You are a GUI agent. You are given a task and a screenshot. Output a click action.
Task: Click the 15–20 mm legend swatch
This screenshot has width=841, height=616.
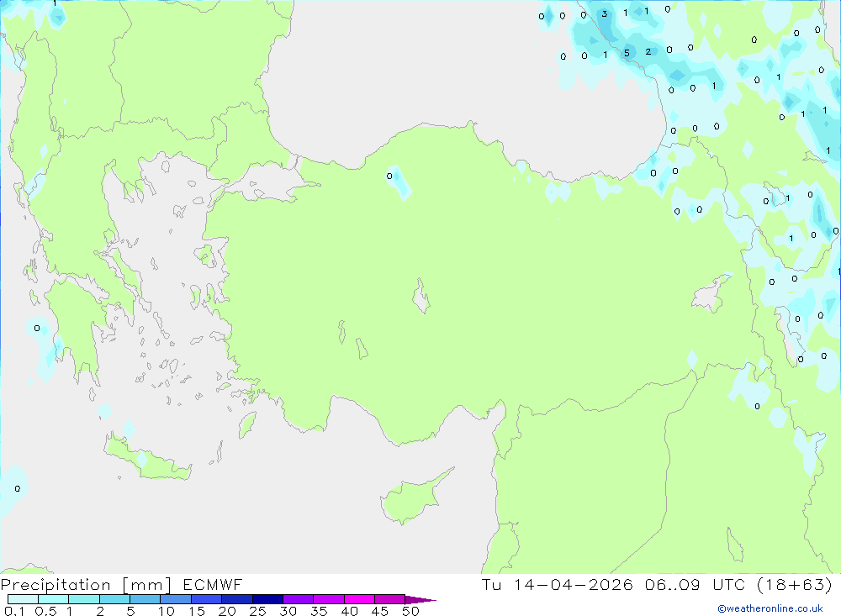pos(206,599)
